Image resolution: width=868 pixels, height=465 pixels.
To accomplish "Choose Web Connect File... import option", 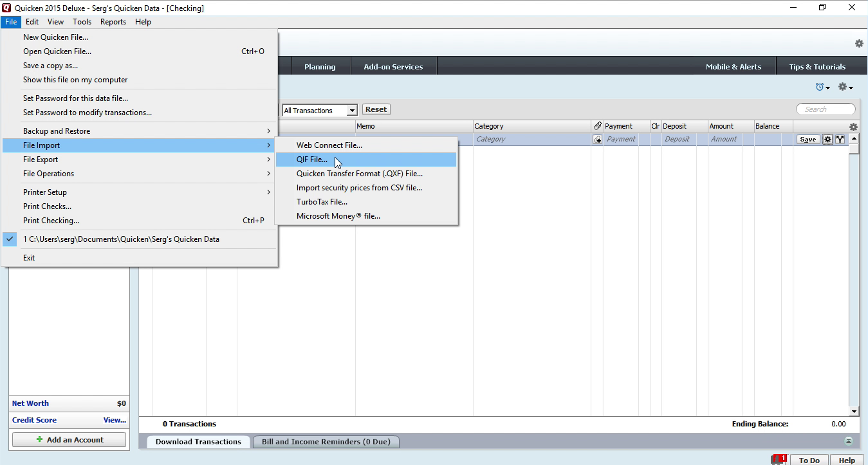I will click(366, 145).
